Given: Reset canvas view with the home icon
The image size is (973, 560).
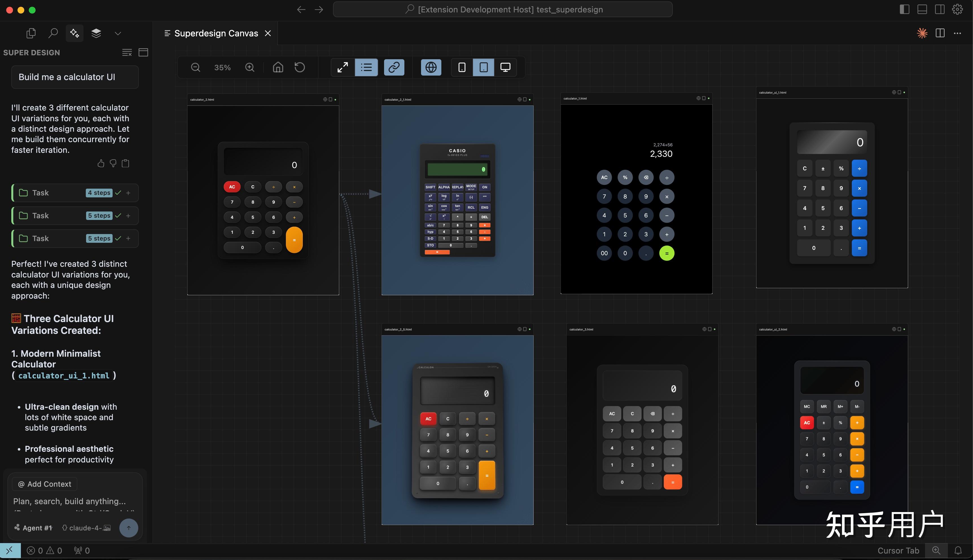Looking at the screenshot, I should point(278,67).
